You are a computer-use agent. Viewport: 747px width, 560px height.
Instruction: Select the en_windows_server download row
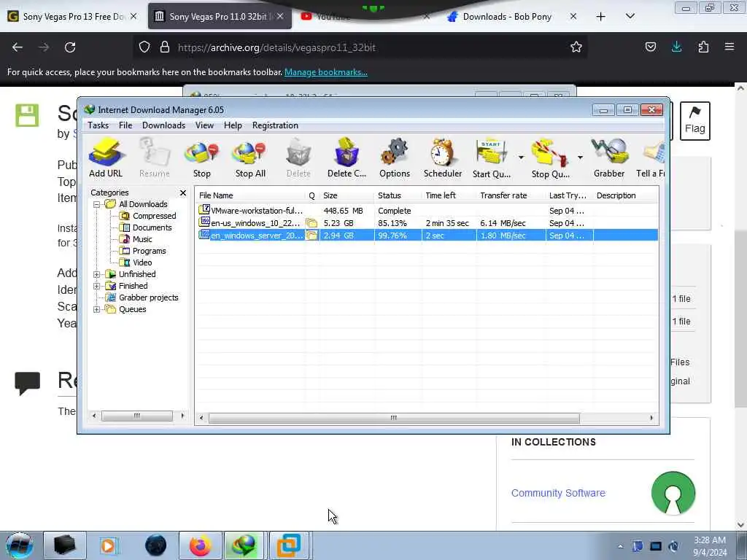427,236
